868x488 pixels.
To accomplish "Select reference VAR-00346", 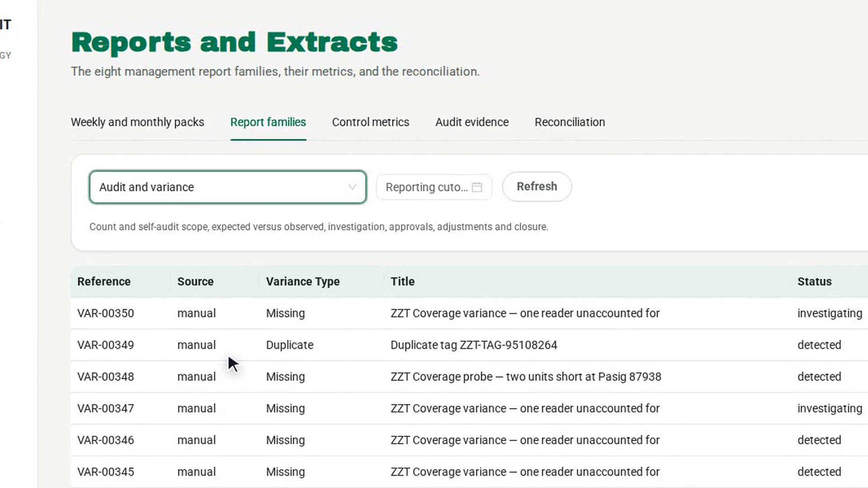I will click(106, 440).
